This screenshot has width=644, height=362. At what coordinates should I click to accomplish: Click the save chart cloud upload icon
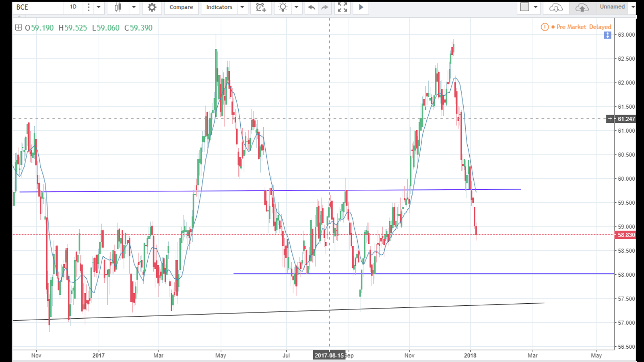coord(582,7)
